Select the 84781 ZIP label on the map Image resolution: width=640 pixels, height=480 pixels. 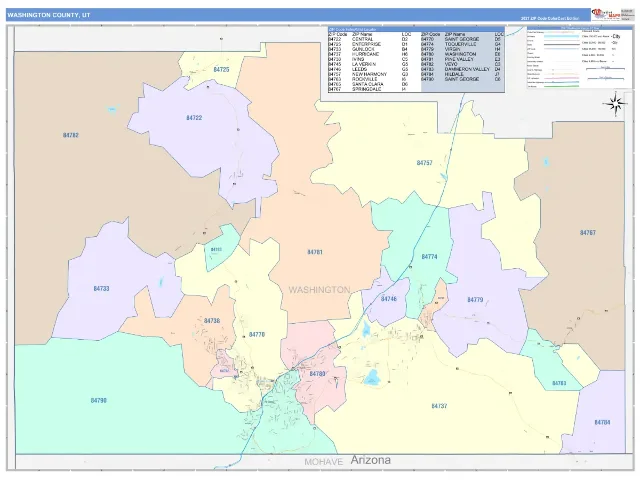[315, 252]
